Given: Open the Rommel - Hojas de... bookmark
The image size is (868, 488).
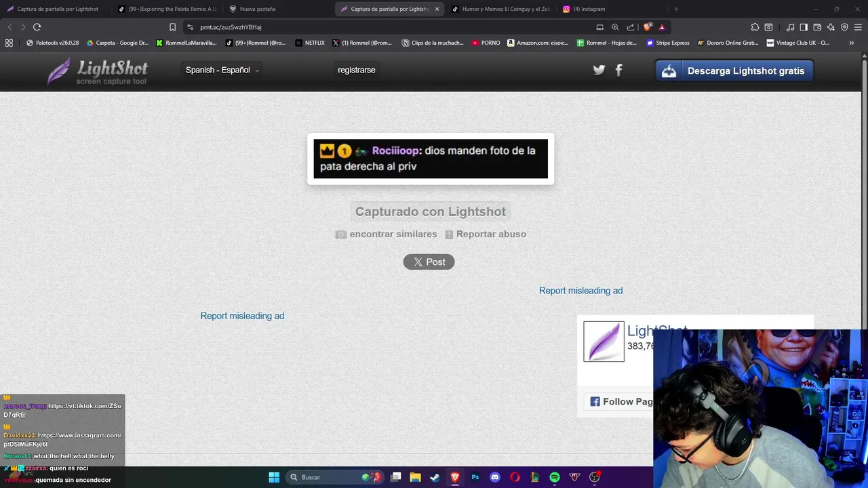Looking at the screenshot, I should tap(607, 43).
